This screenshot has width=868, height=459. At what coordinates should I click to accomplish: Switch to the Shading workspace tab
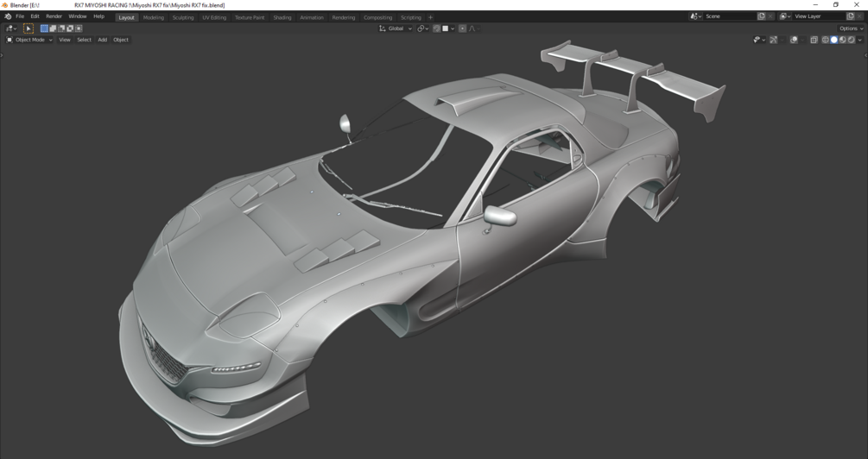[282, 18]
